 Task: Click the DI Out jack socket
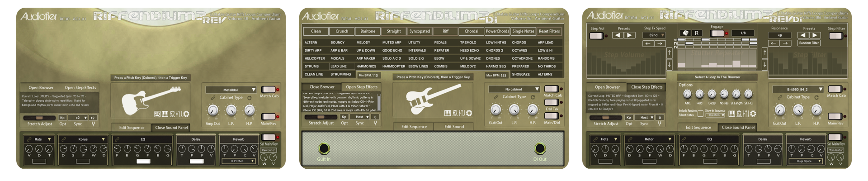(x=539, y=148)
